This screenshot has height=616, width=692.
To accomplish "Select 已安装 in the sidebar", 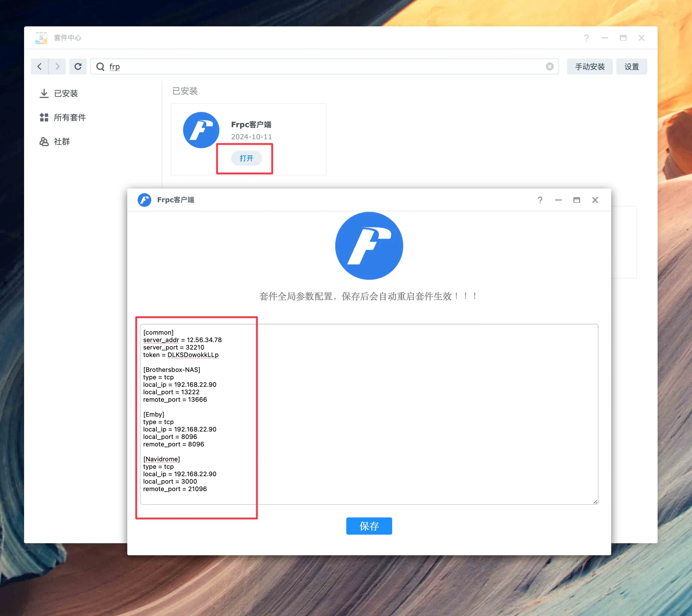I will point(59,93).
